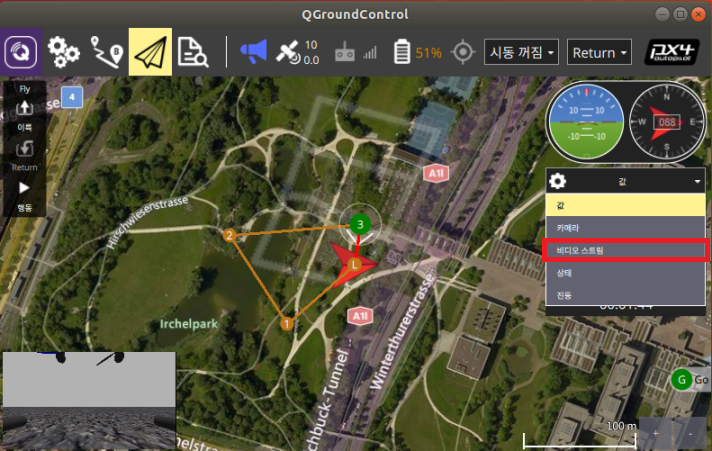The width and height of the screenshot is (712, 451).
Task: Switch to Plan view waypoint icon
Action: (x=107, y=52)
